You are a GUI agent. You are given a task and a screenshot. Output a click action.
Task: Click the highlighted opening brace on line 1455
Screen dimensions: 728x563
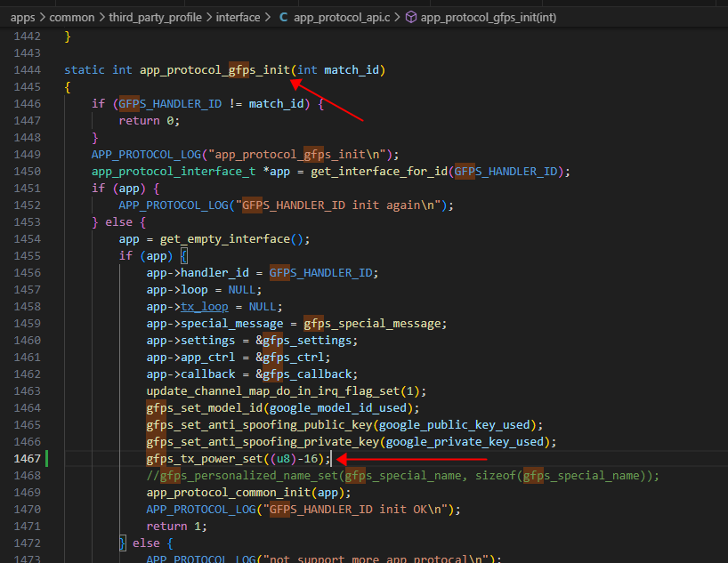click(184, 256)
